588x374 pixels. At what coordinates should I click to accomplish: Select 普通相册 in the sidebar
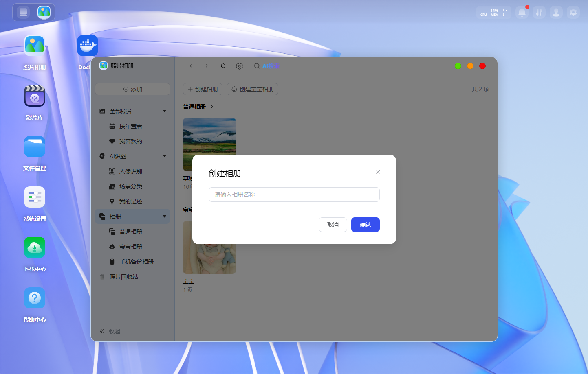(132, 232)
